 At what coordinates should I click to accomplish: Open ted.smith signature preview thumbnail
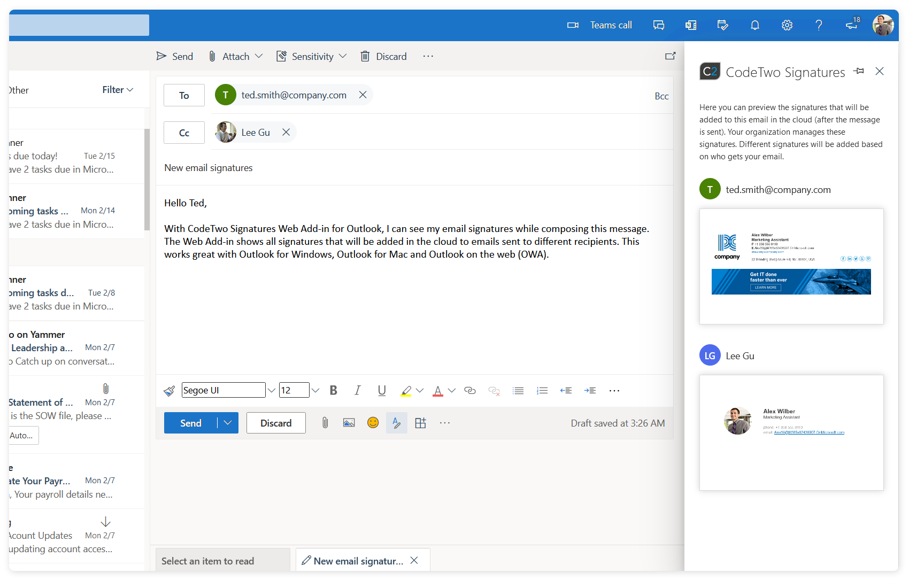coord(791,266)
